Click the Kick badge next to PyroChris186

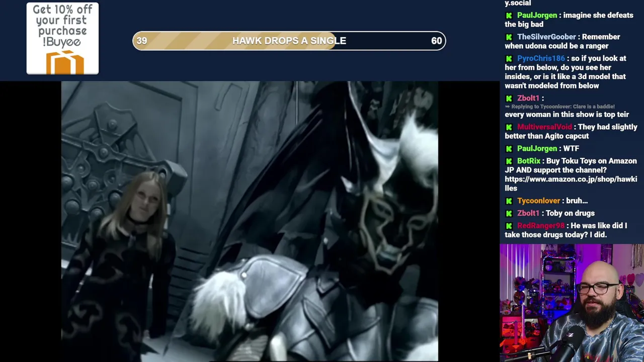509,59
